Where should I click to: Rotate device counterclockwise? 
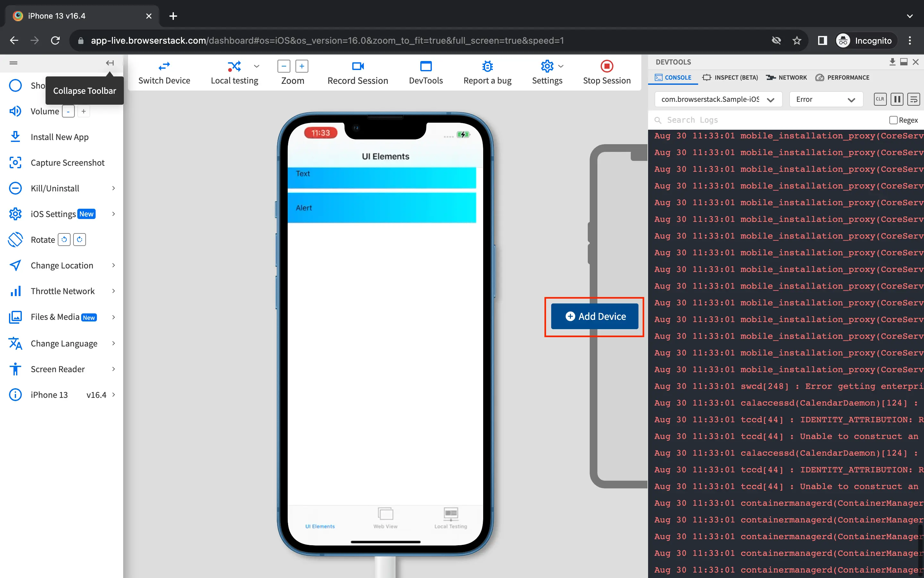[x=64, y=240]
